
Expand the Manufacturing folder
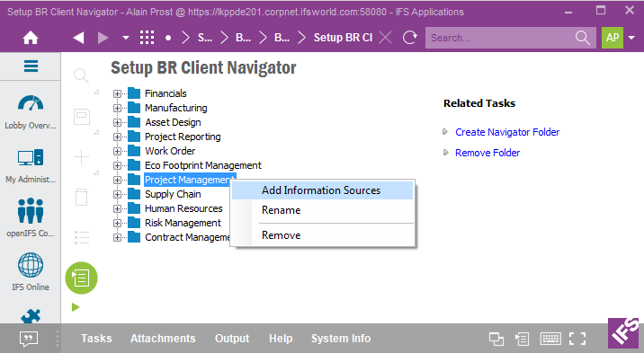[117, 109]
